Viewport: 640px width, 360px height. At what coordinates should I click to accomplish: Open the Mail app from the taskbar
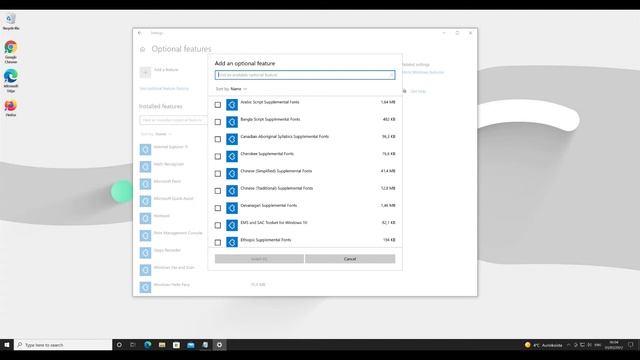tap(191, 345)
